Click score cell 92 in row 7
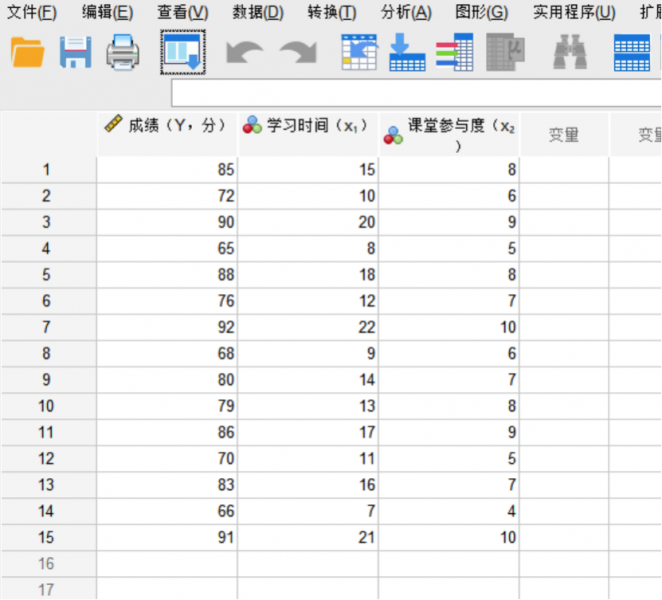 point(167,327)
